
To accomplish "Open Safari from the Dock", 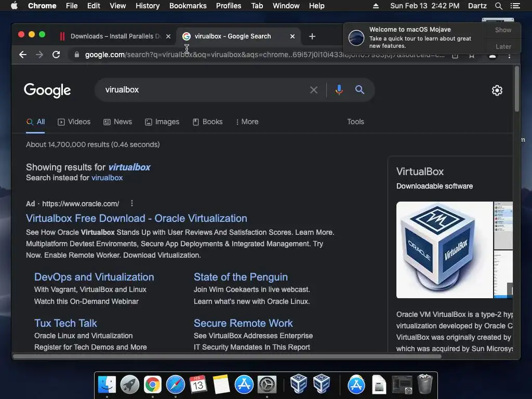I will point(176,384).
